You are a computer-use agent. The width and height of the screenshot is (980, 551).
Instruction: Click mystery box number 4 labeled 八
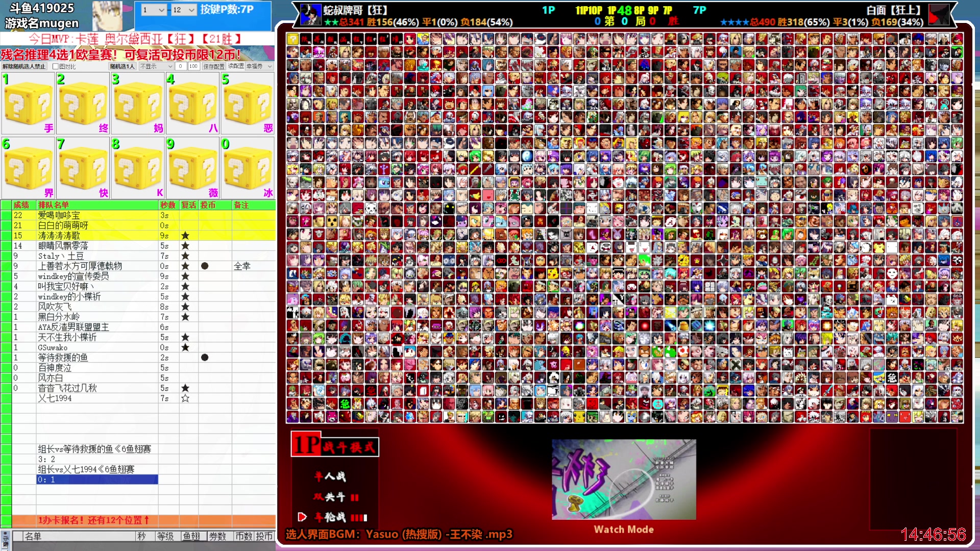[x=193, y=104]
